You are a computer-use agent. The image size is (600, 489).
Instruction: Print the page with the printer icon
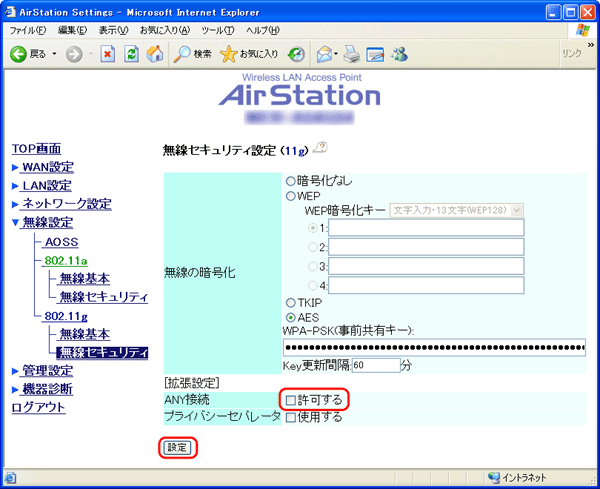[x=351, y=54]
